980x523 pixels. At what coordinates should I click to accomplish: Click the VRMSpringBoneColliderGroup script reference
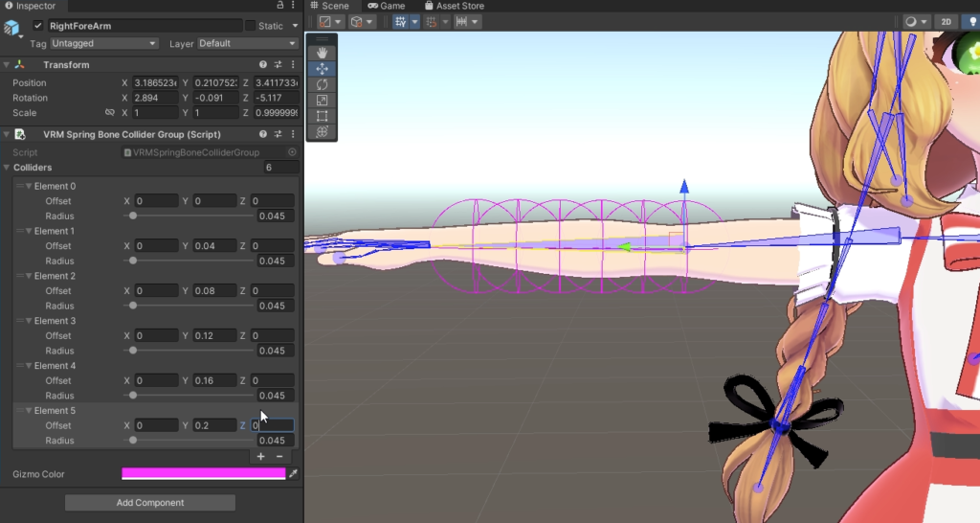[x=203, y=152]
